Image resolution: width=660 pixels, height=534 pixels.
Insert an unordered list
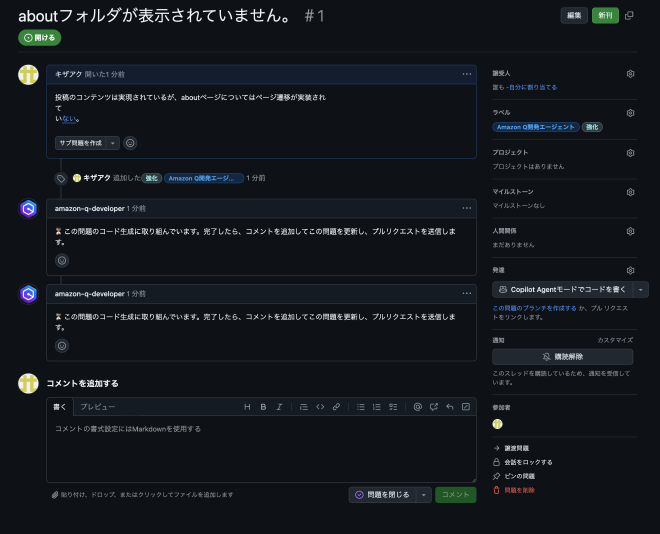coord(361,407)
